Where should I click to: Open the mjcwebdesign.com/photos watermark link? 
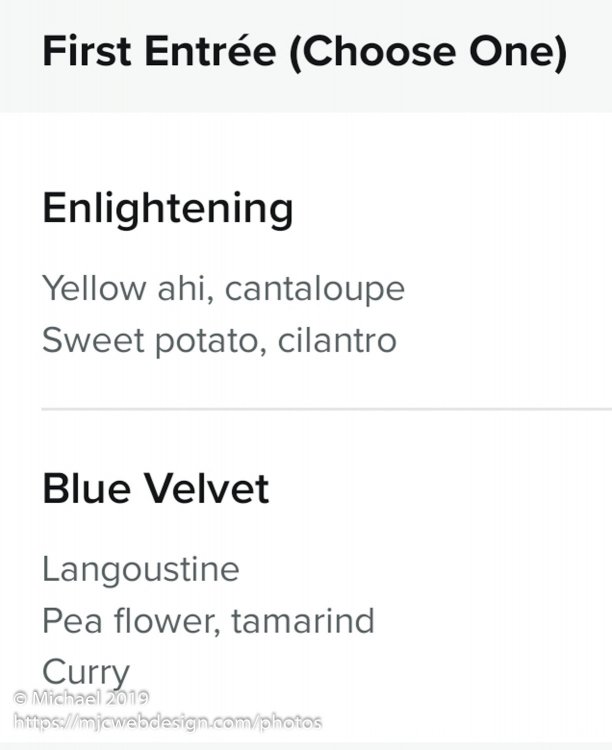[x=167, y=722]
